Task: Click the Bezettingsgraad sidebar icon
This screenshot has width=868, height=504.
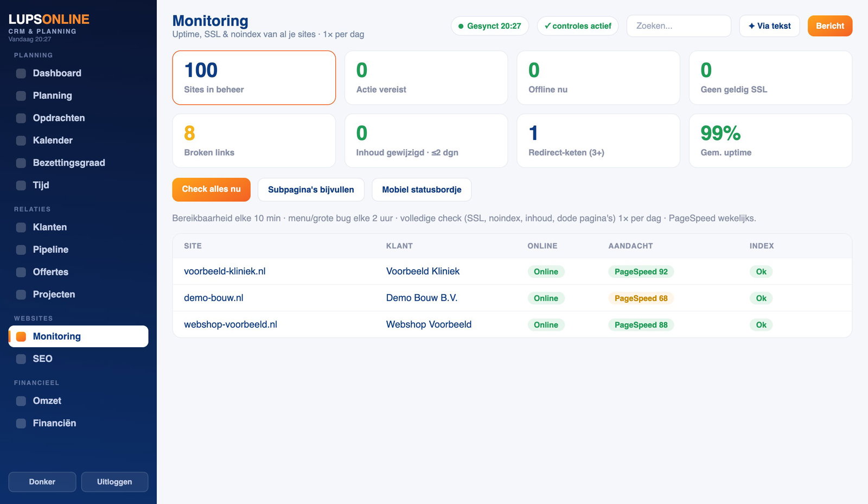Action: point(21,163)
